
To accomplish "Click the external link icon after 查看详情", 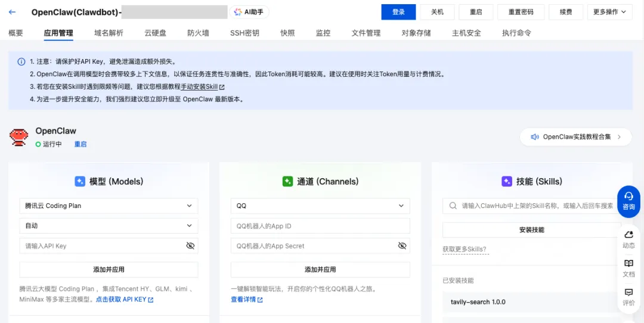I will click(260, 300).
